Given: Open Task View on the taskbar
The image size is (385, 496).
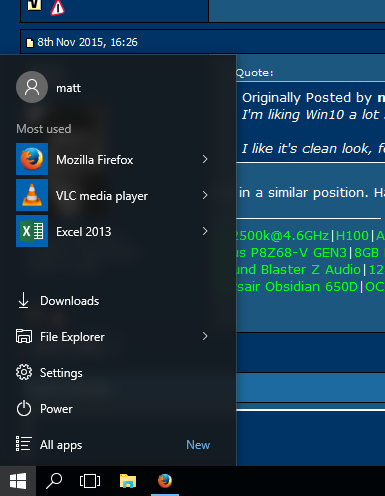Looking at the screenshot, I should click(90, 481).
